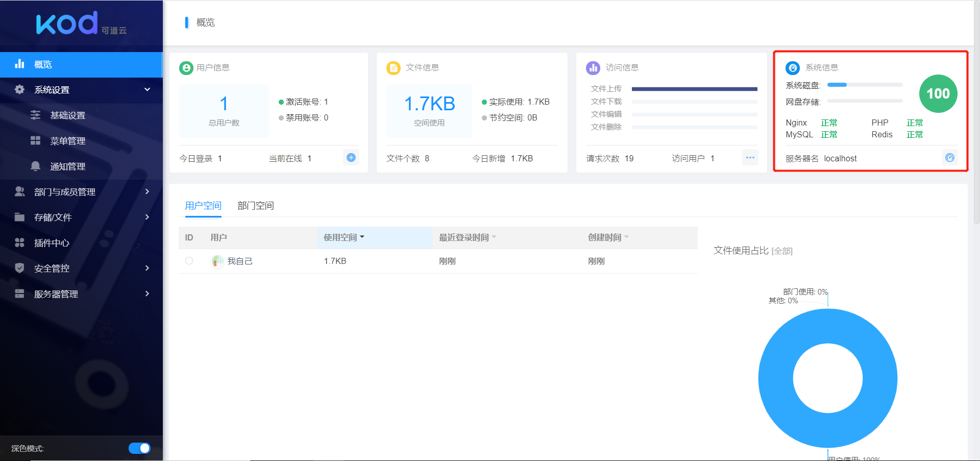Sort by 使用空间 column arrow
980x461 pixels.
coord(362,237)
